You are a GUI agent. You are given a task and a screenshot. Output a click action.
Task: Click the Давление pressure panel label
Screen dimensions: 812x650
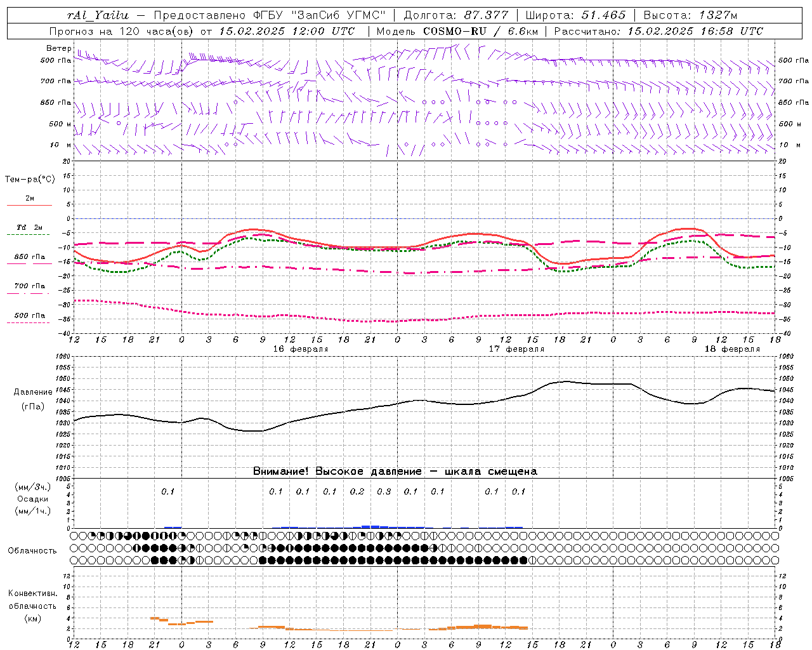tap(33, 392)
